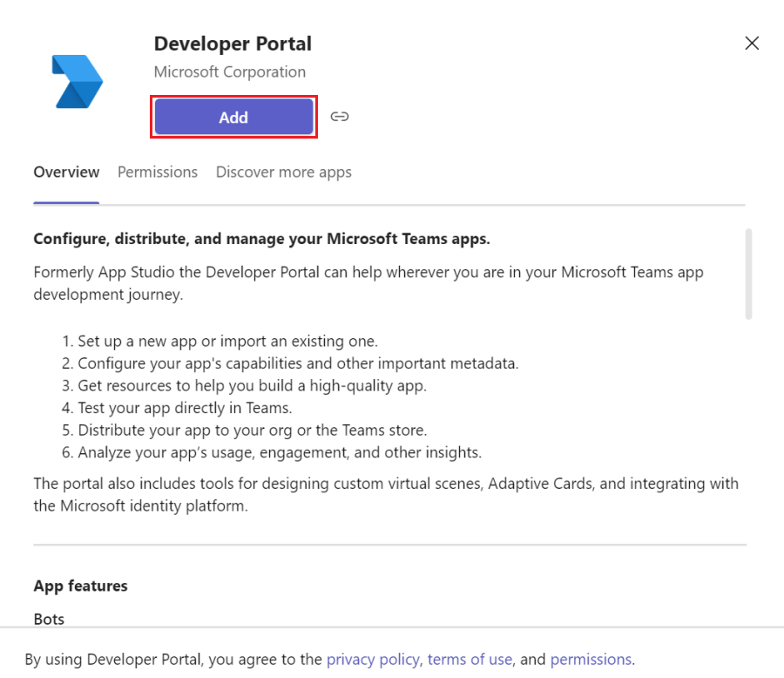This screenshot has height=678, width=784.
Task: Click 'Set up a new app' list item
Action: click(220, 342)
